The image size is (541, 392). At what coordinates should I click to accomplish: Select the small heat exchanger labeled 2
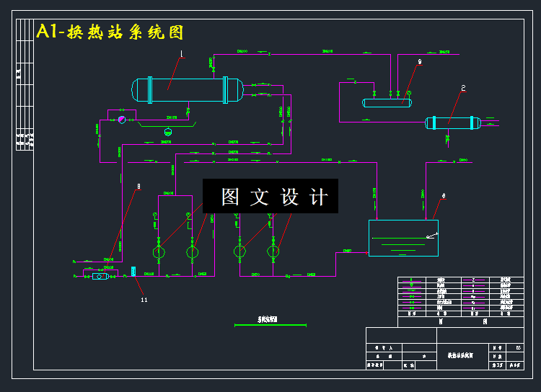pyautogui.click(x=453, y=123)
